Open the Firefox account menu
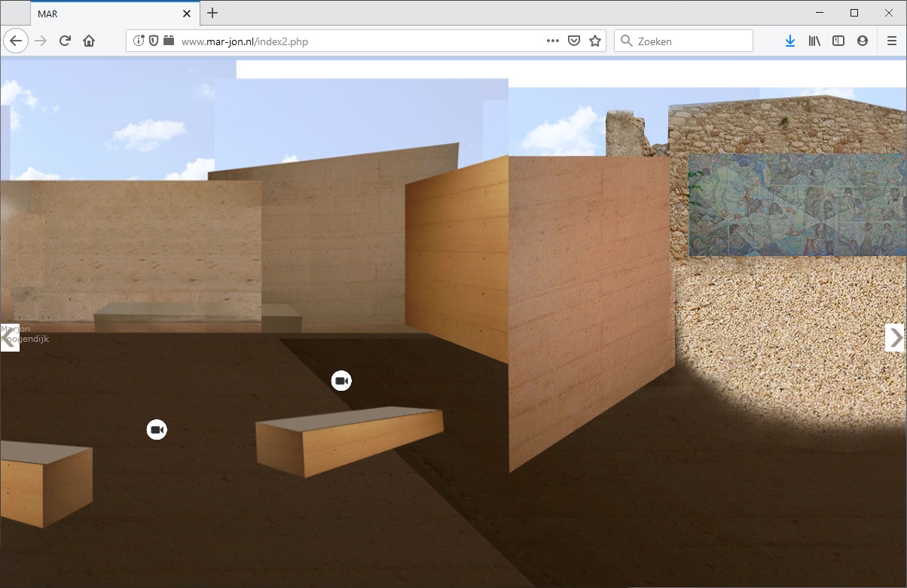This screenshot has height=588, width=907. tap(863, 41)
